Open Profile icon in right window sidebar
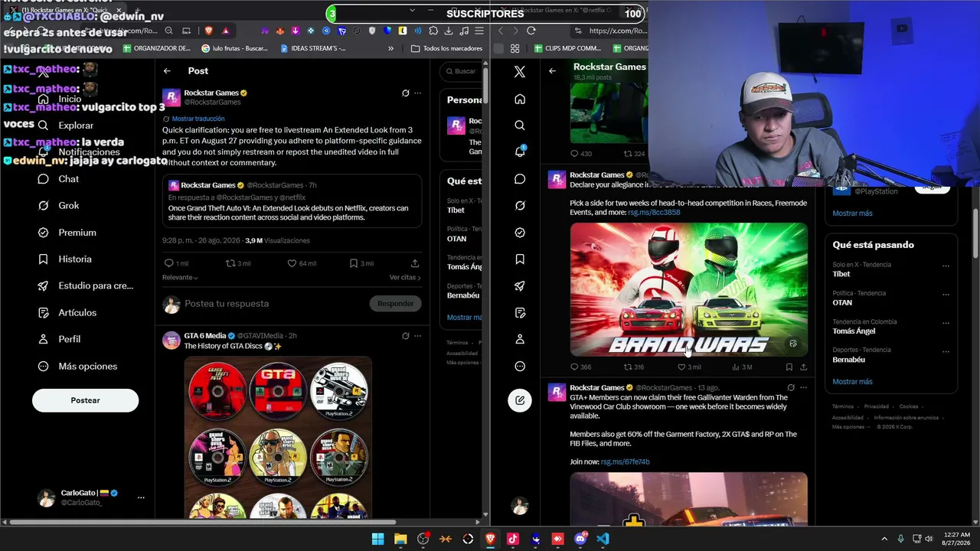 tap(520, 339)
